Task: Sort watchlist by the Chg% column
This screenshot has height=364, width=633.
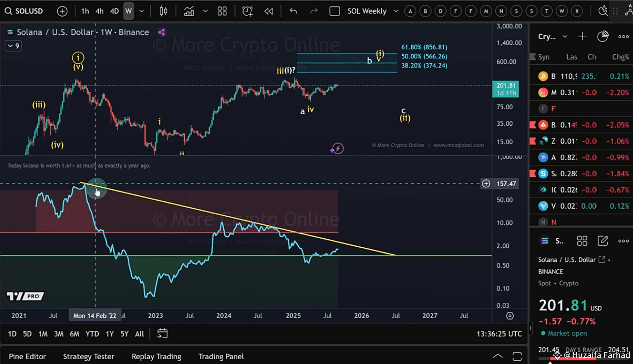Action: tap(621, 57)
